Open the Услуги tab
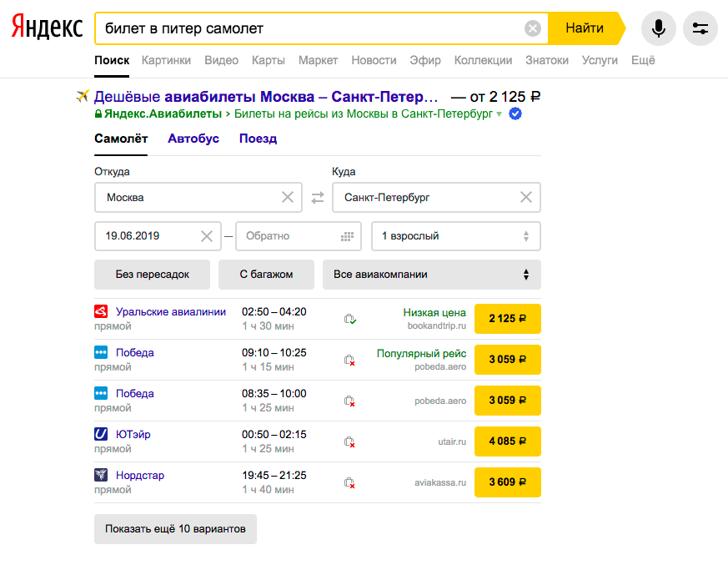 click(x=600, y=60)
